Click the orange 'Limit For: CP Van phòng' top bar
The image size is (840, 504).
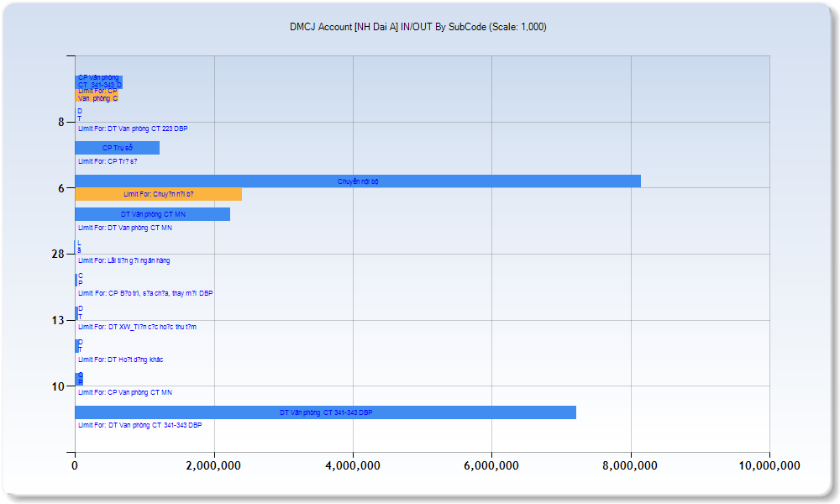click(97, 95)
